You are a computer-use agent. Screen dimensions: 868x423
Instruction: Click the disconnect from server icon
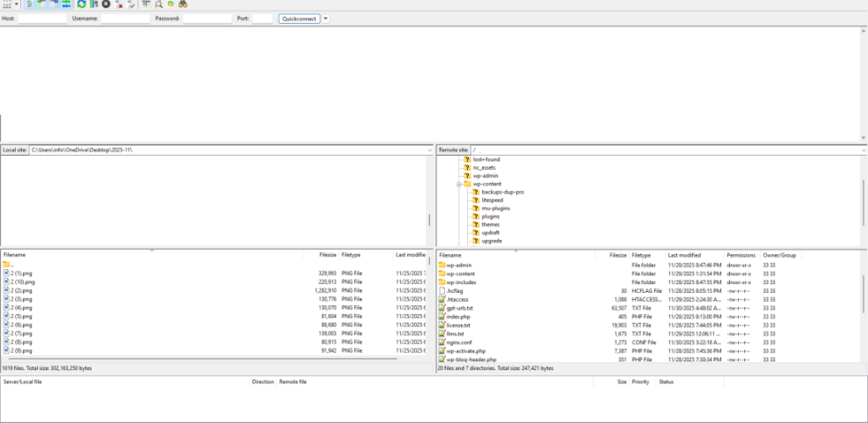pyautogui.click(x=119, y=4)
